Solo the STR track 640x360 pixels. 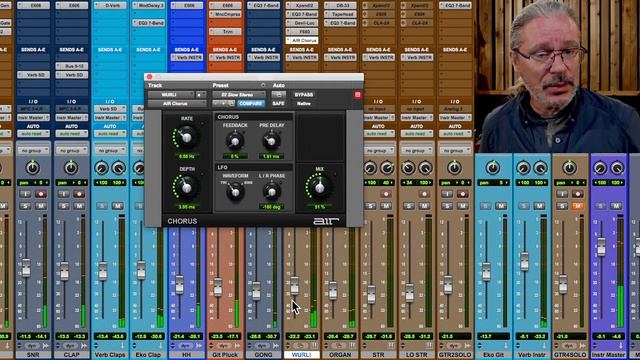coord(371,206)
